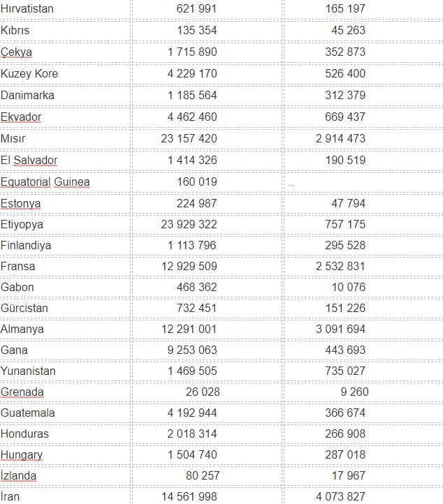Click İran's figure 4 073 827
443x504 pixels.
tap(340, 496)
